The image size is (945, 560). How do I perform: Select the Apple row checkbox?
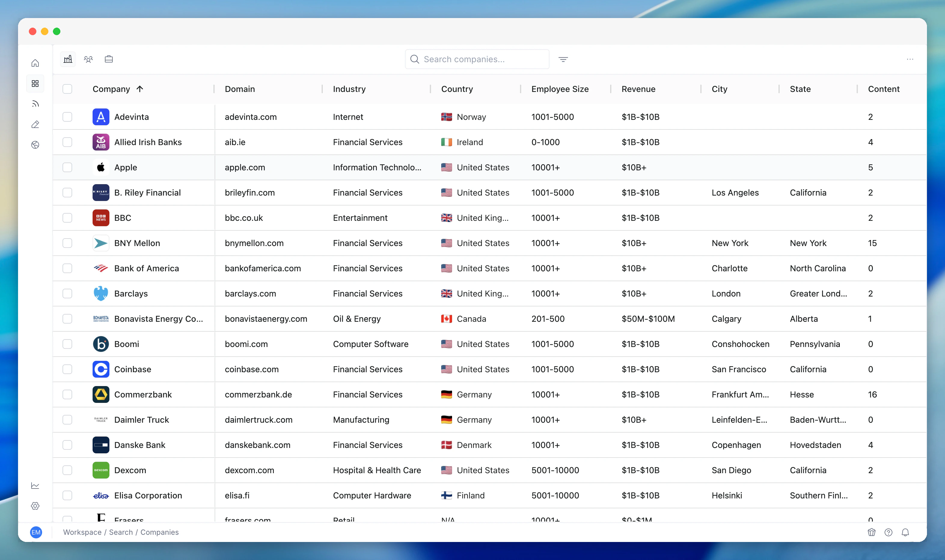[67, 168]
